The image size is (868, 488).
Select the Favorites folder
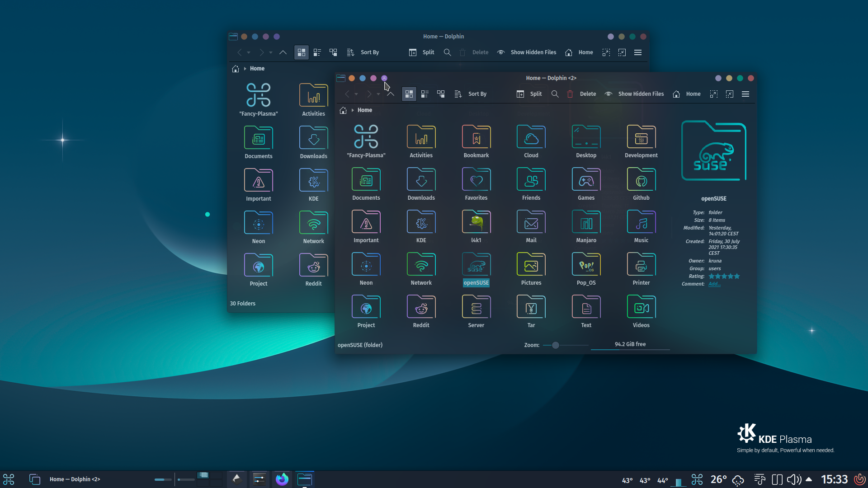[x=476, y=184]
